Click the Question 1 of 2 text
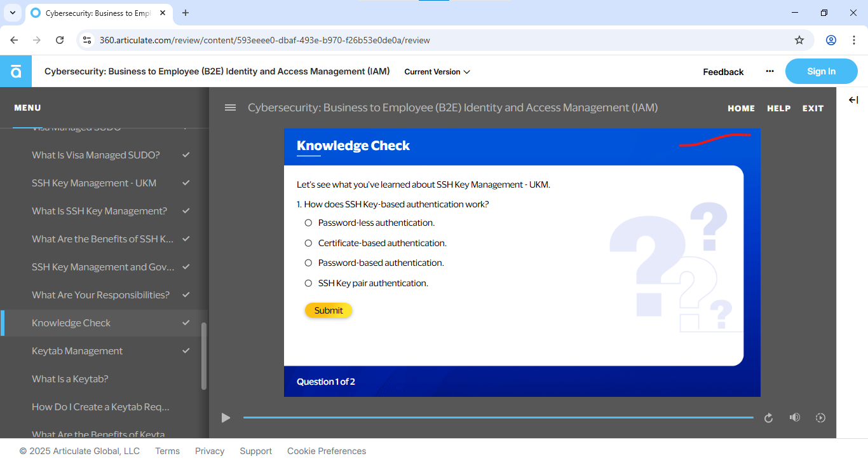The image size is (868, 463). tap(326, 382)
